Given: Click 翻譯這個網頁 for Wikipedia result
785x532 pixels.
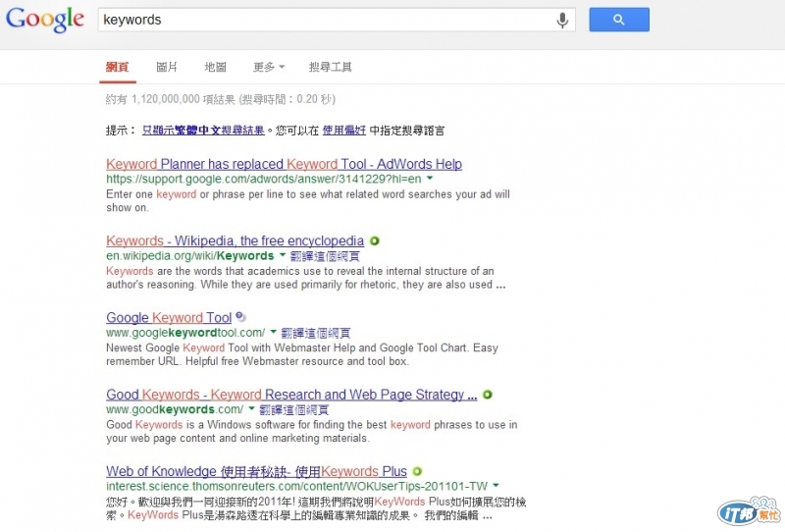Looking at the screenshot, I should 325,256.
